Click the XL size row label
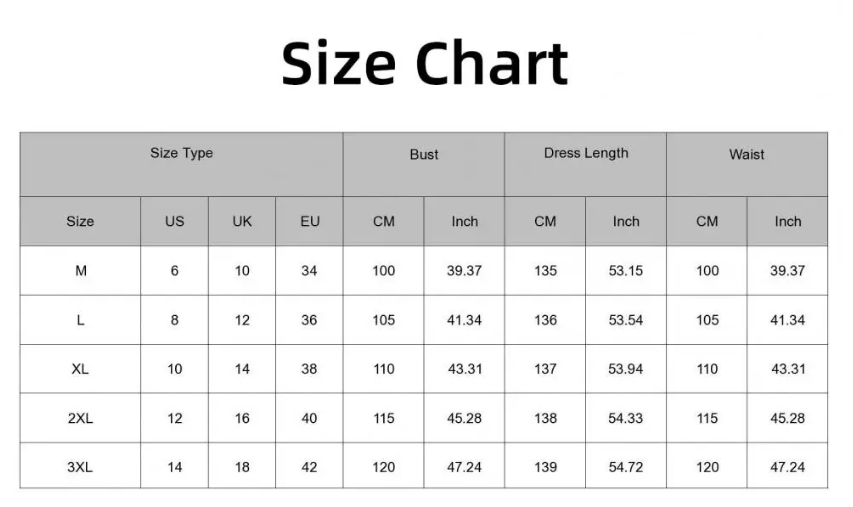 [80, 369]
